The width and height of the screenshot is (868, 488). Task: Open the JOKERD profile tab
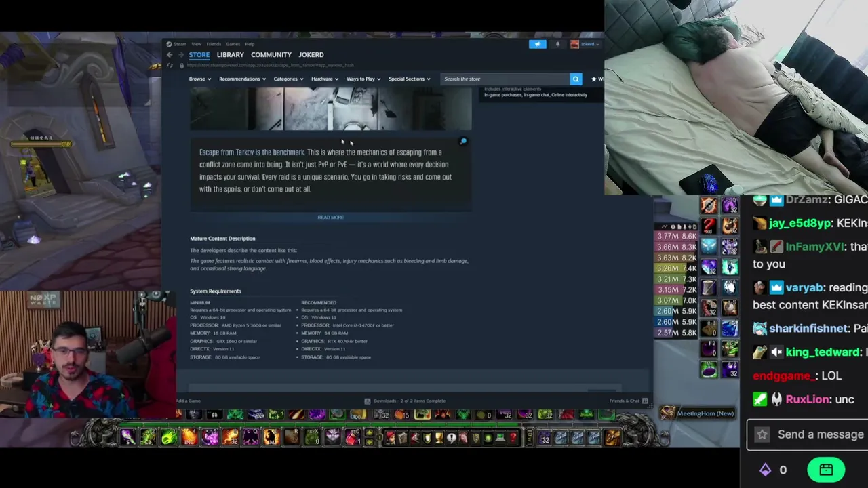pos(311,54)
